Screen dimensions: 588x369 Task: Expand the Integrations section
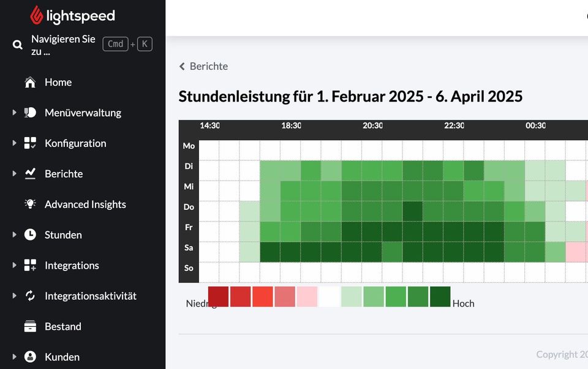click(14, 265)
